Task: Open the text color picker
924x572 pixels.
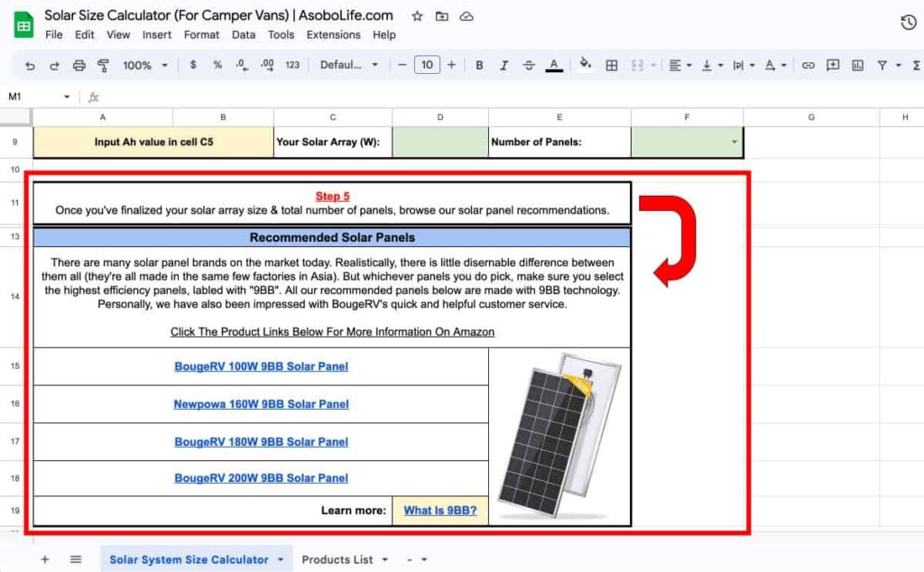Action: click(554, 65)
